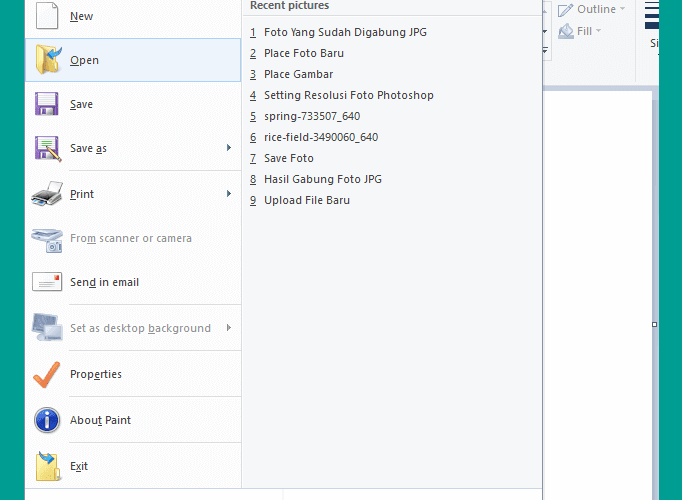Choose New from the file menu
This screenshot has width=682, height=500.
pos(133,16)
